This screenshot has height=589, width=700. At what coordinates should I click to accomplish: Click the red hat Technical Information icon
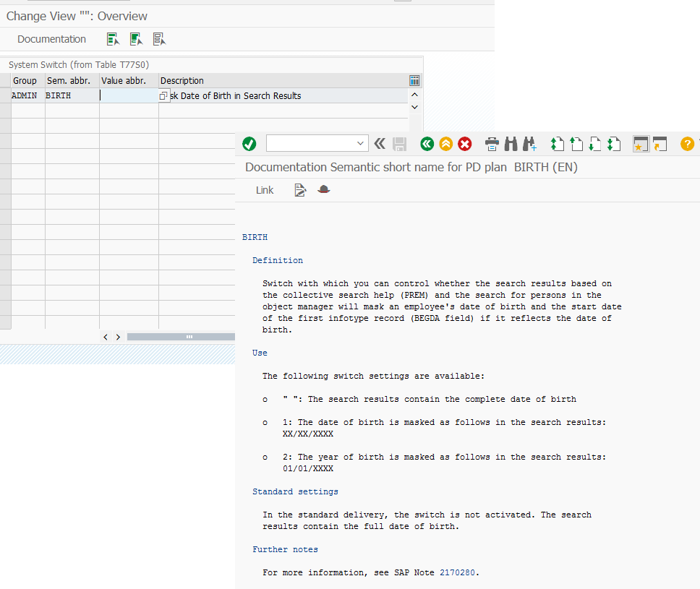(324, 189)
